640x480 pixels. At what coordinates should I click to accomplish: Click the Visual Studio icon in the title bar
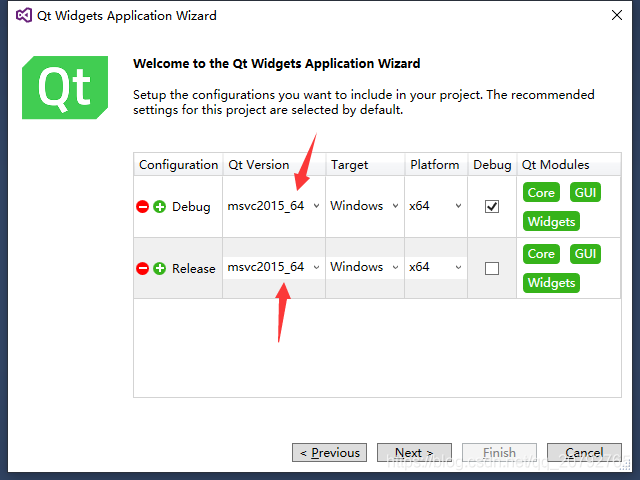[x=24, y=16]
